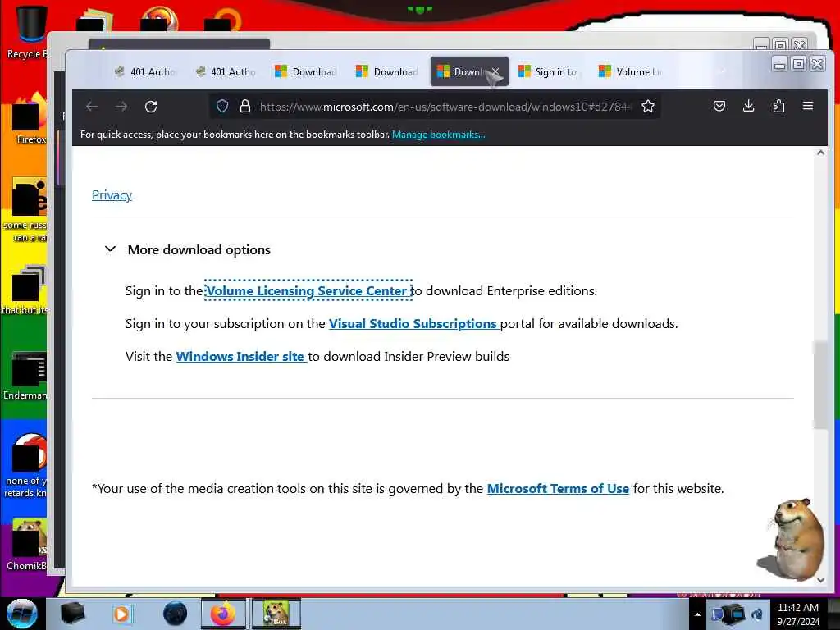
Task: Open the Firefox hamburger menu
Action: (808, 106)
